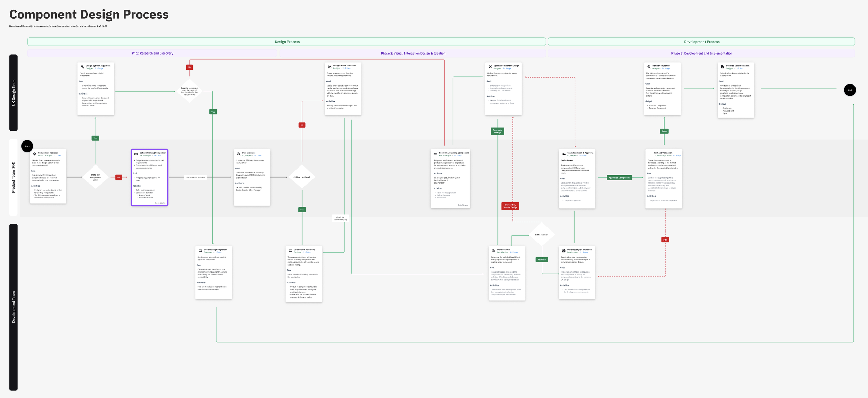Open Go to Source link in Define/Framing Component
The width and height of the screenshot is (868, 398).
click(x=160, y=203)
